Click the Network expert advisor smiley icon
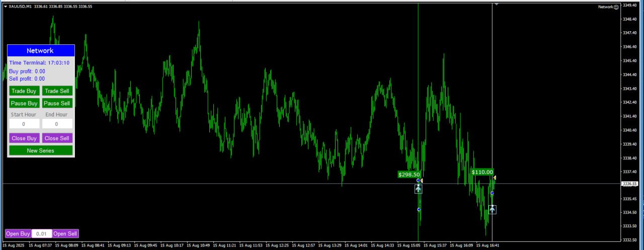The height and width of the screenshot is (250, 644). point(616,7)
